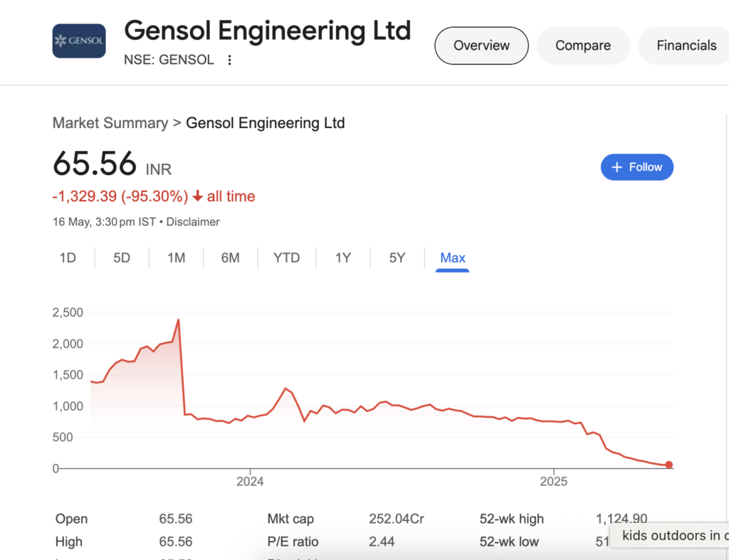The width and height of the screenshot is (729, 560).
Task: Click the NSE: GENSOL ticker label
Action: point(169,60)
